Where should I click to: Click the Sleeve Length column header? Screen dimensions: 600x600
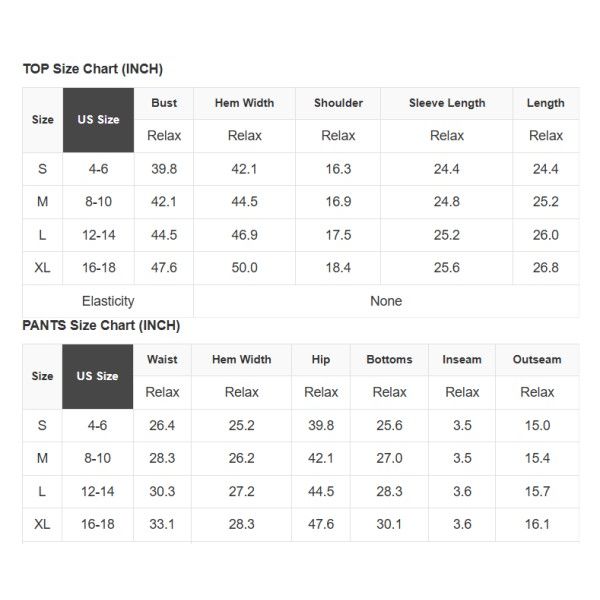pos(447,103)
